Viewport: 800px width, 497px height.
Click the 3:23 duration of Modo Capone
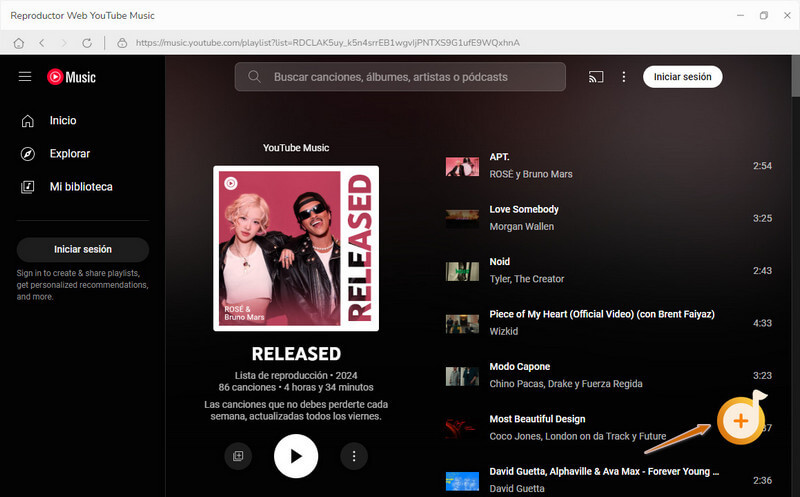point(762,376)
